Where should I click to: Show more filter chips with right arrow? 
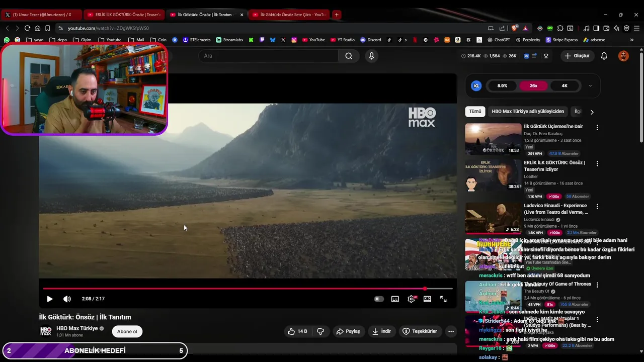592,112
